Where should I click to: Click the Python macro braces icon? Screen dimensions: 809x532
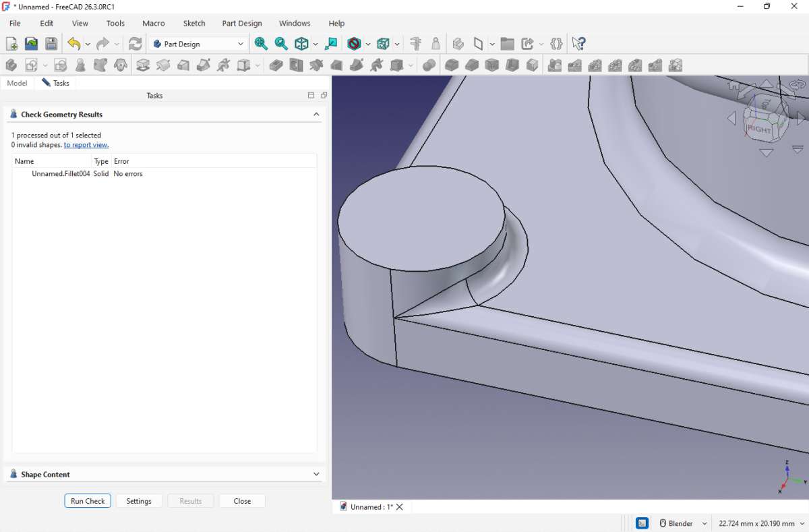pos(556,44)
